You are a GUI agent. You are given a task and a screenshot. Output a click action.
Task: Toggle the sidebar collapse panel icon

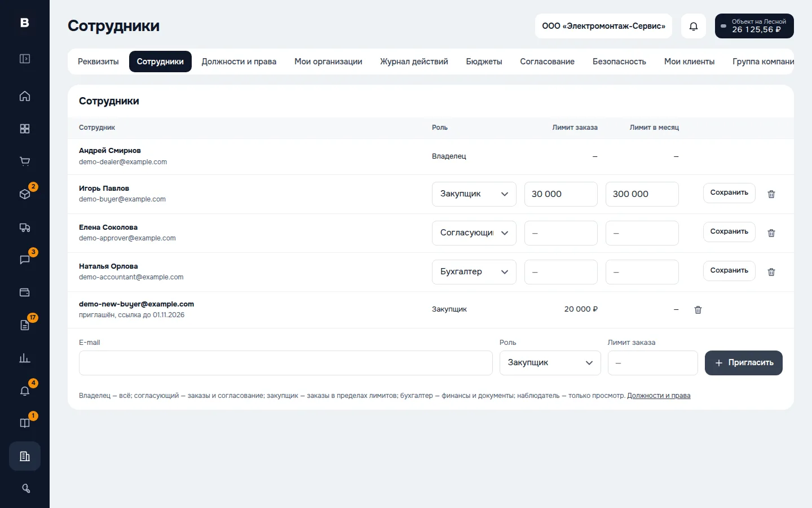(25, 59)
